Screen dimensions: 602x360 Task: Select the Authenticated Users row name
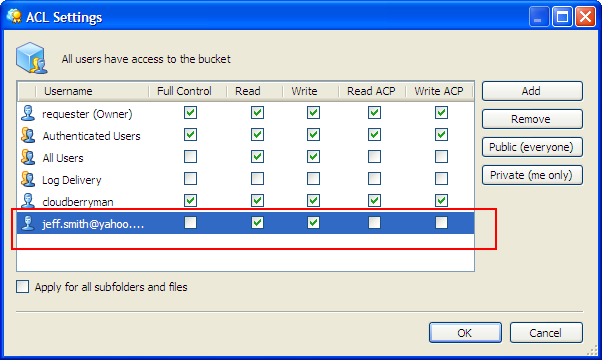click(x=91, y=136)
